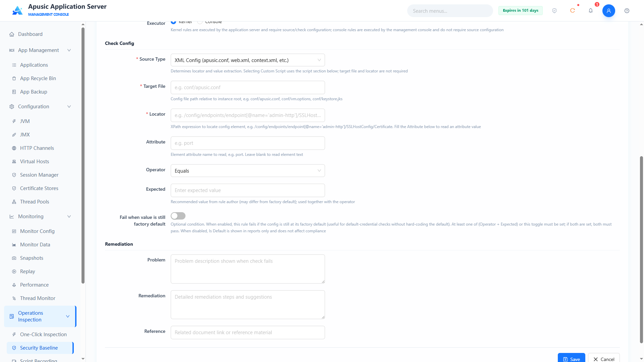
Task: Go to HTTP Channels page
Action: point(37,148)
